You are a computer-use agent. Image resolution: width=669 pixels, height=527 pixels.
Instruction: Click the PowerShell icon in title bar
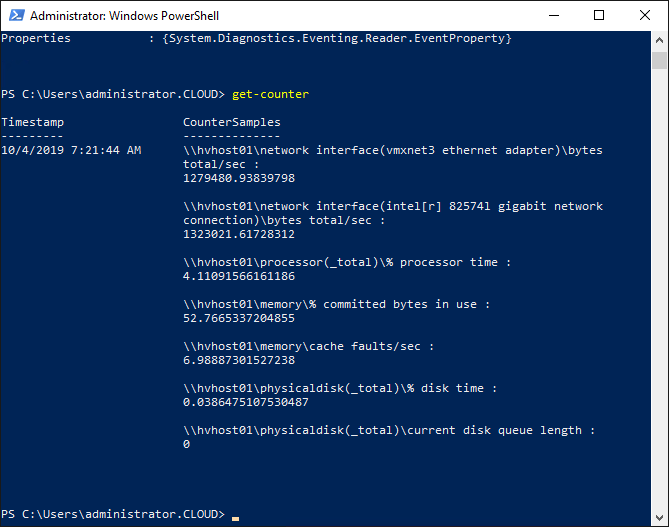coord(16,15)
